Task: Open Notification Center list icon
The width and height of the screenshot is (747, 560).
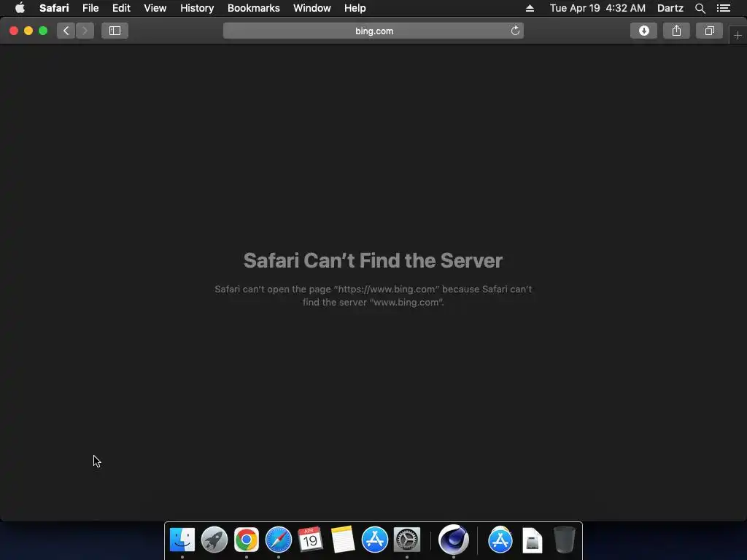Action: (x=724, y=8)
